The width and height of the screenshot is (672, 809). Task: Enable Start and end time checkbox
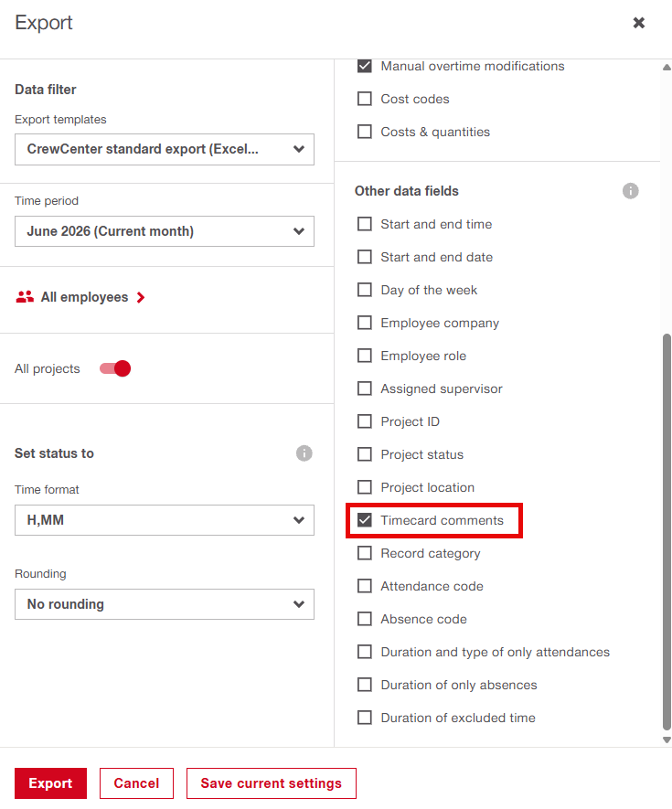coord(365,224)
